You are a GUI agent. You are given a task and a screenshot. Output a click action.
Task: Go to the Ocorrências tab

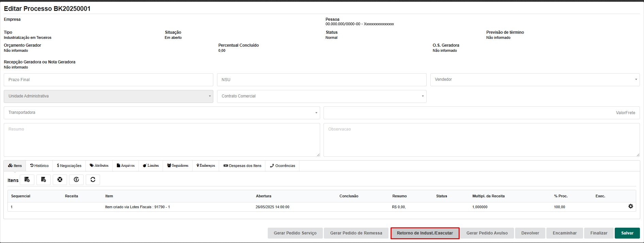282,166
